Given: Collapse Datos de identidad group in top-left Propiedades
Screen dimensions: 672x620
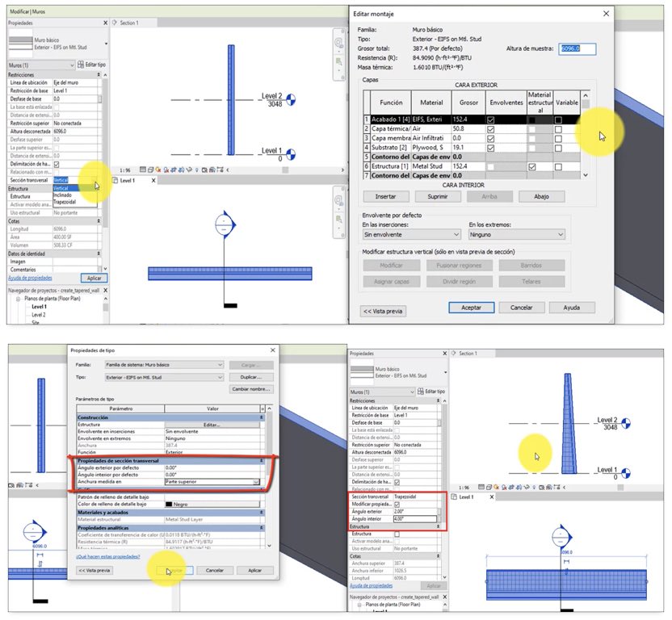Looking at the screenshot, I should click(x=99, y=253).
